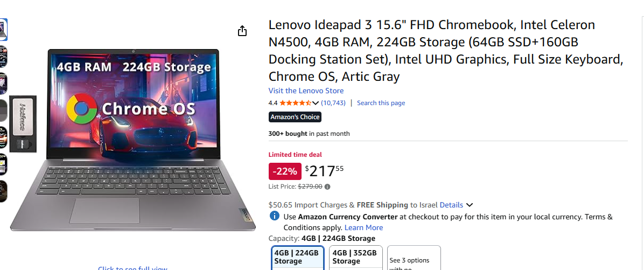Open the Details shipping link
The image size is (644, 270).
(x=451, y=205)
